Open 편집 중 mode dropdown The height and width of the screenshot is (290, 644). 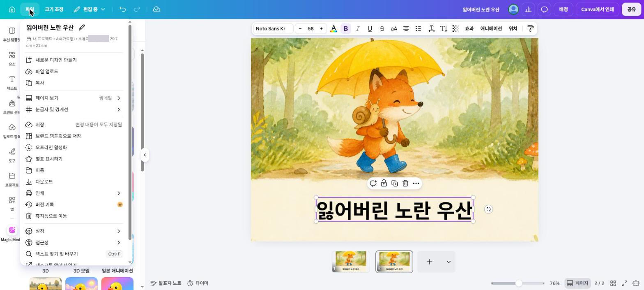pos(90,9)
